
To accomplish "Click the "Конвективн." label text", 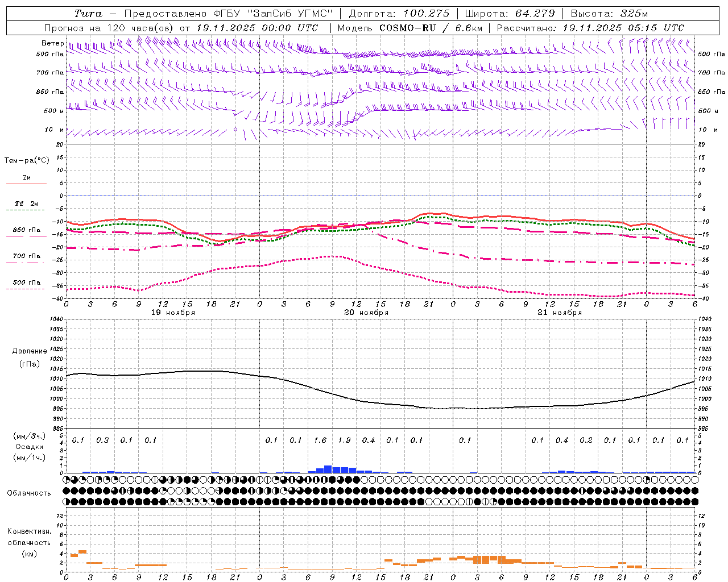I will pos(30,531).
